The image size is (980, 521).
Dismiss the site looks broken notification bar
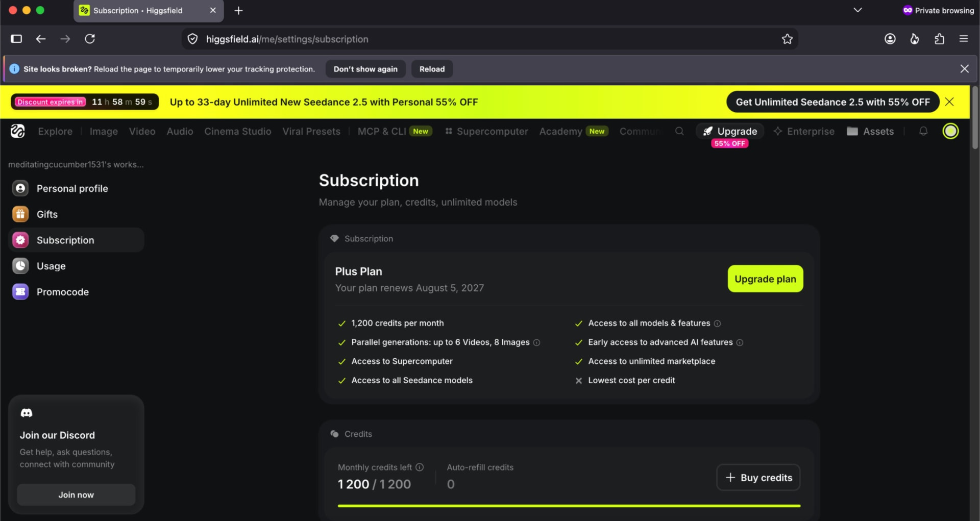[964, 68]
